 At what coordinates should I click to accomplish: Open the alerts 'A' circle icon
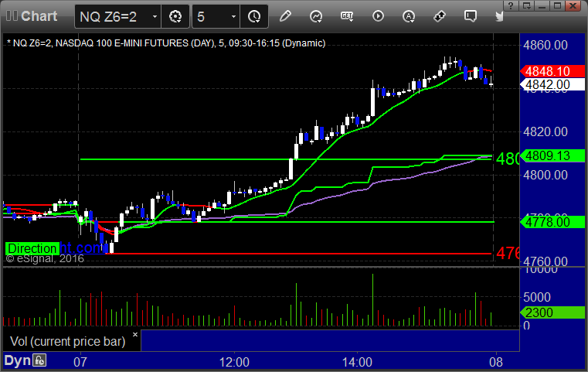tap(409, 16)
